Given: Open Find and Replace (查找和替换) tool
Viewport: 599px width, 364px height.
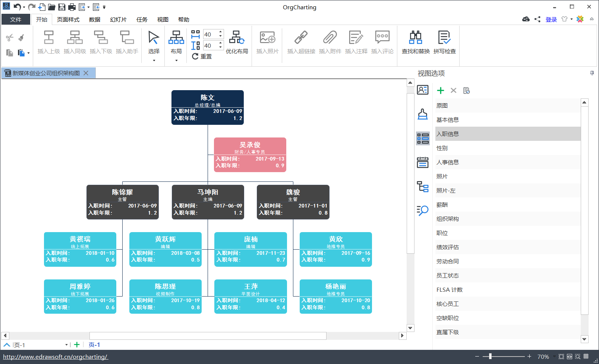Looking at the screenshot, I should point(416,42).
